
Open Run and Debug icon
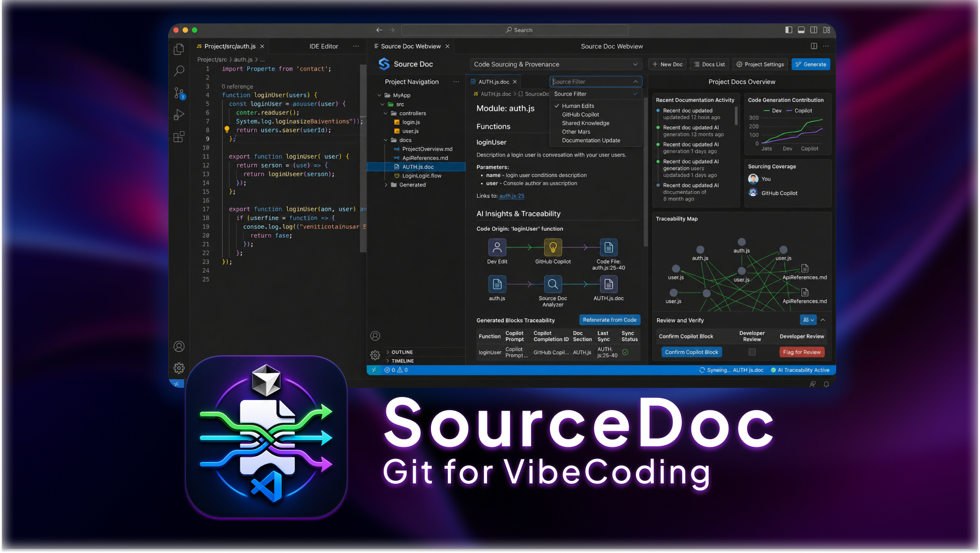[x=179, y=115]
